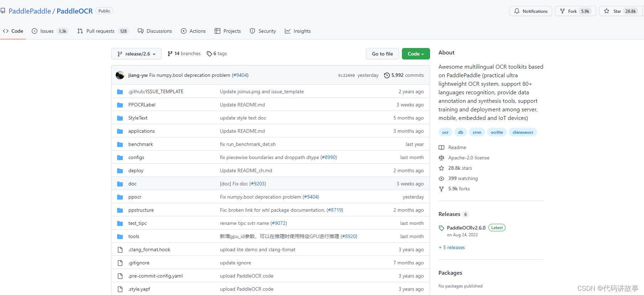Open the tools folder name
The height and width of the screenshot is (295, 644).
pyautogui.click(x=134, y=236)
